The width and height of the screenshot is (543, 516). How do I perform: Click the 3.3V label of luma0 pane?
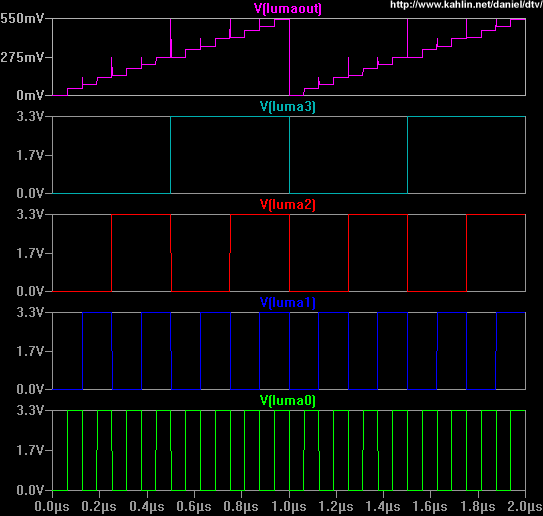click(x=30, y=411)
